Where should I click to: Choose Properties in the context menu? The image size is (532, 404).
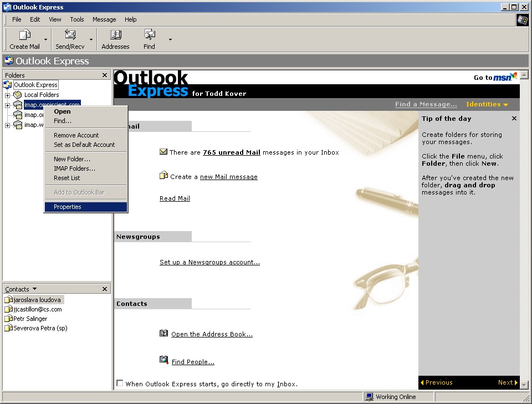pos(86,207)
